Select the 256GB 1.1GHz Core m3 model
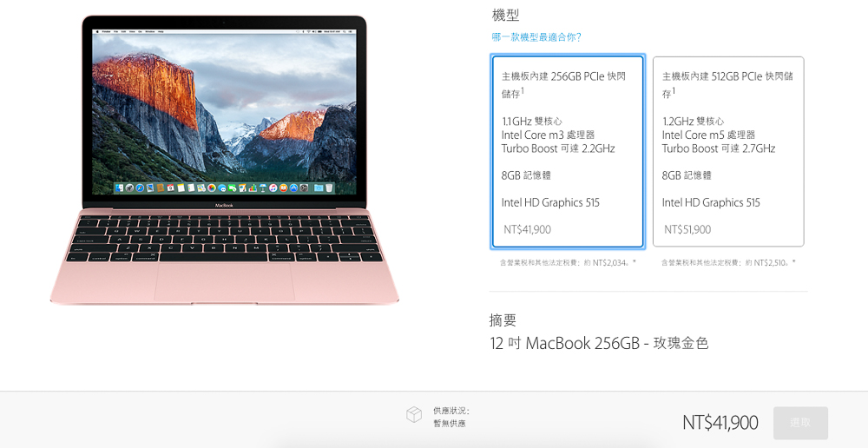This screenshot has height=448, width=868. click(568, 152)
